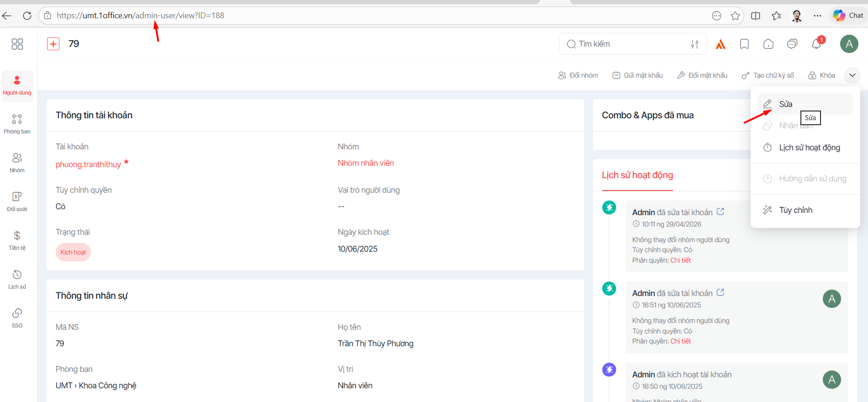The width and height of the screenshot is (868, 402).
Task: Open Đối soát in the sidebar
Action: pos(17,202)
